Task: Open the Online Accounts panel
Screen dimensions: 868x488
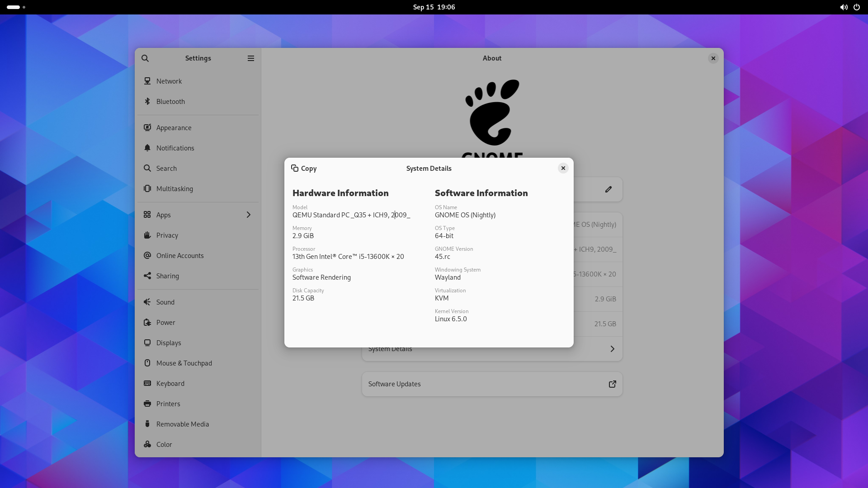Action: click(x=180, y=256)
